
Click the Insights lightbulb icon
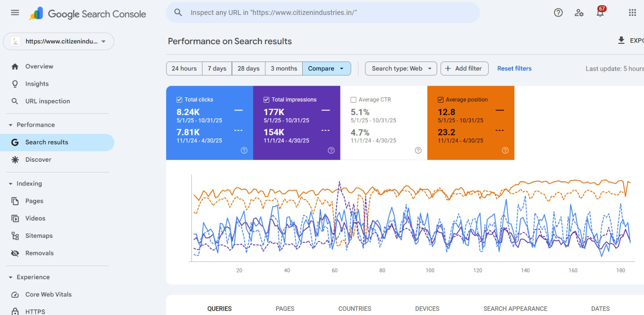[15, 84]
